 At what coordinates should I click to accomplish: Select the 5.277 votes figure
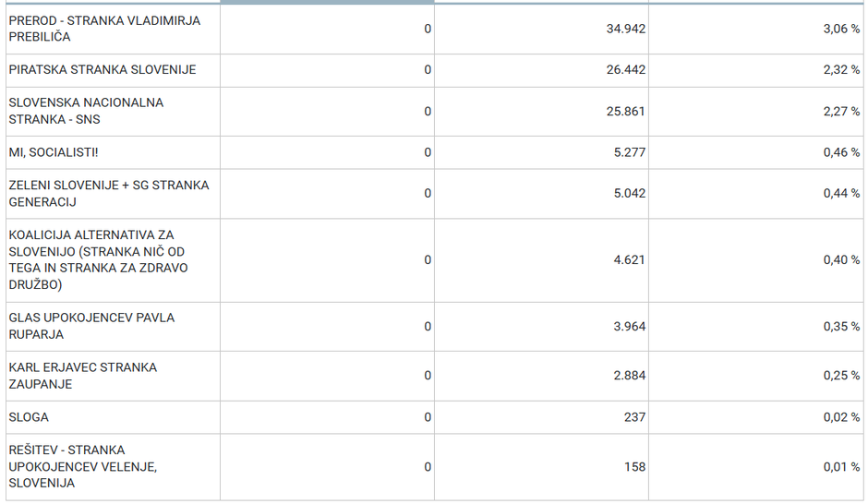point(630,152)
